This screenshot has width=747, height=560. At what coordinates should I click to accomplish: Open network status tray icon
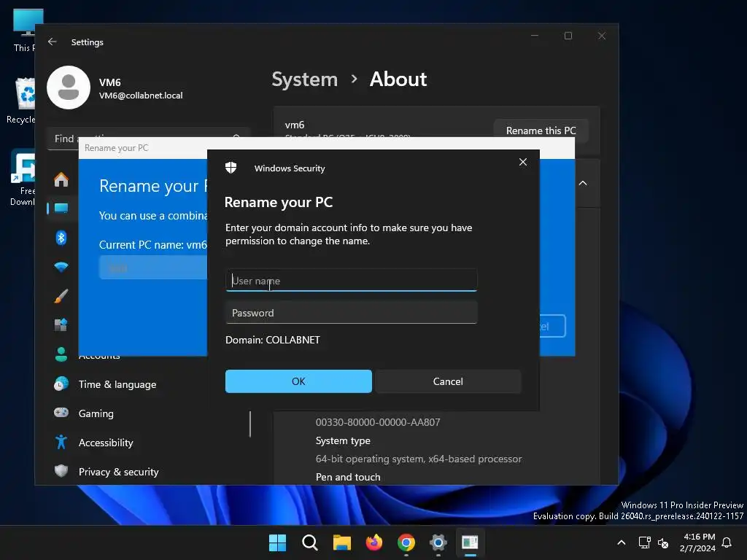[x=644, y=542]
